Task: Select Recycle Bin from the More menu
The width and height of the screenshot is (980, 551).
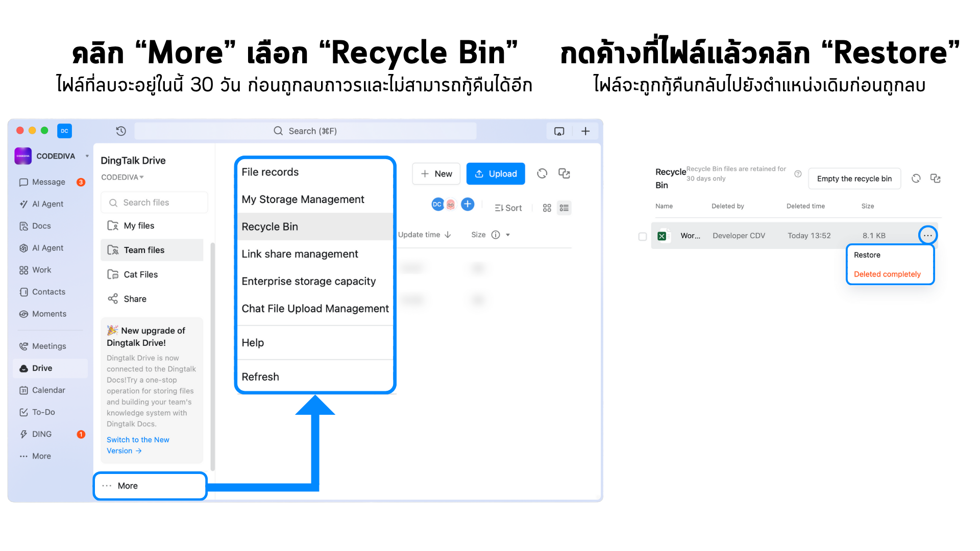Action: pos(269,227)
